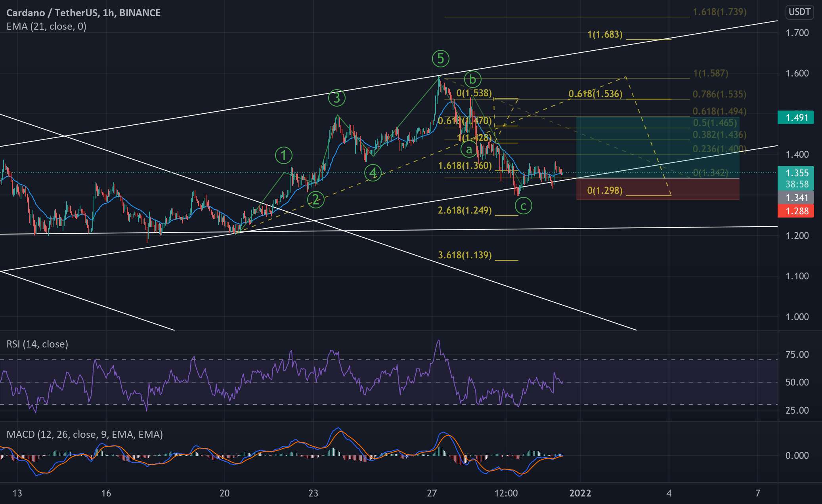The width and height of the screenshot is (822, 504).
Task: Click the 1.288 red price tag
Action: coord(796,211)
